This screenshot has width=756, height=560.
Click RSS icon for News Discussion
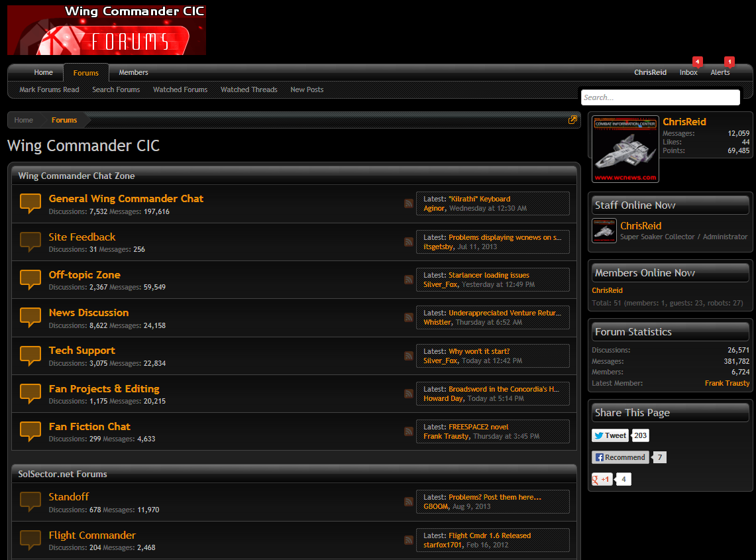coord(409,317)
